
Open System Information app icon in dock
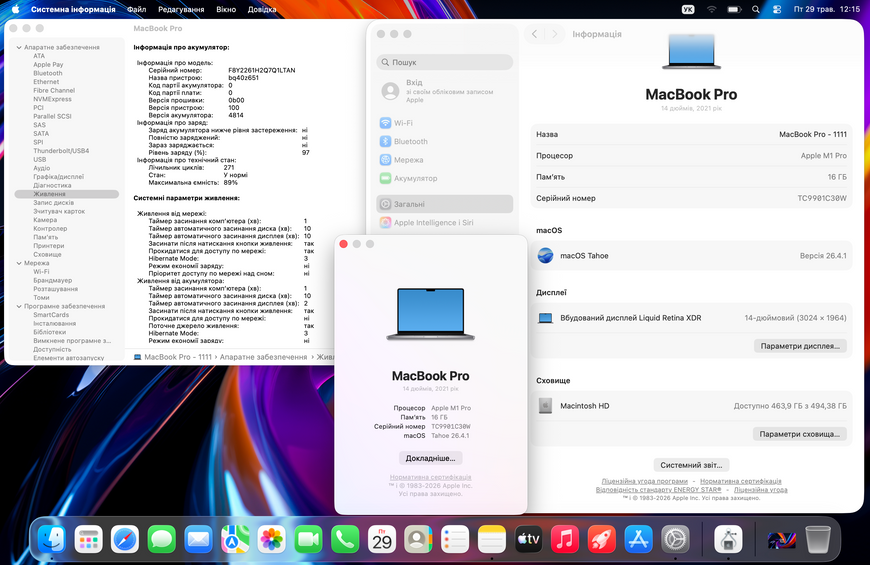click(728, 539)
